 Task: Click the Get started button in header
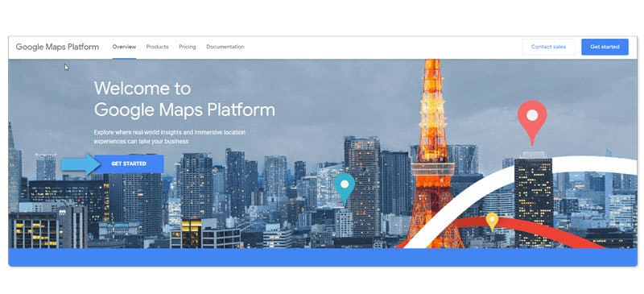[605, 47]
